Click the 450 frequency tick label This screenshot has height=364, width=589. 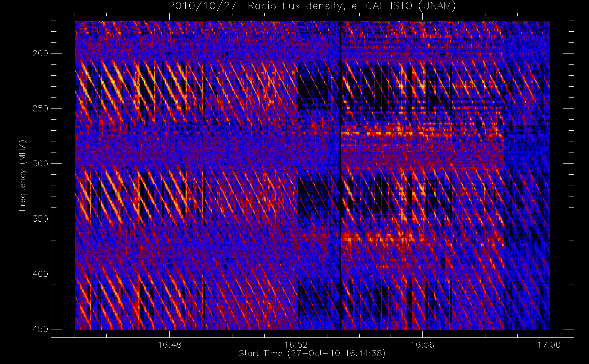[40, 329]
